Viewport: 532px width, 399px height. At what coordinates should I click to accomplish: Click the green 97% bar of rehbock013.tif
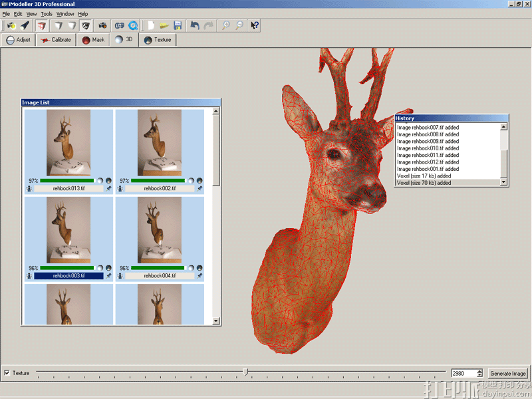coord(67,181)
